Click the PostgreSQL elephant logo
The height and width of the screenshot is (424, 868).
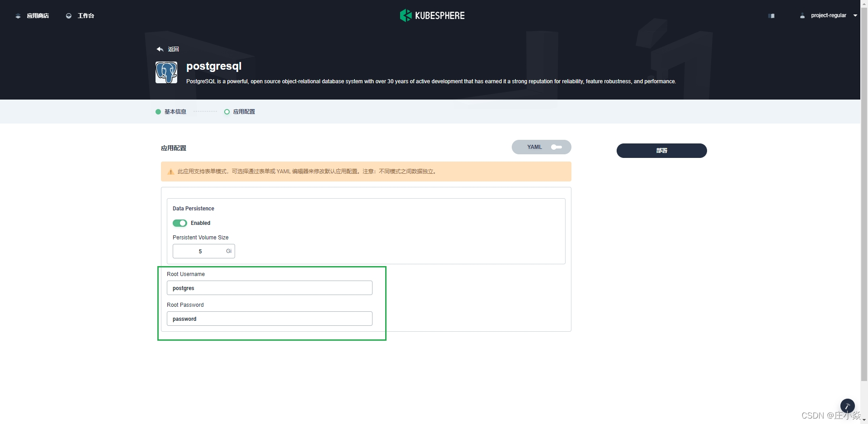166,72
